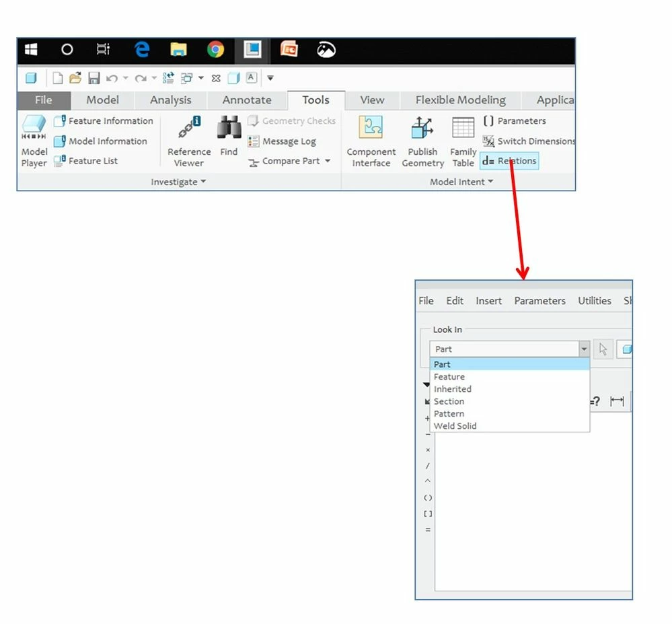Open File Explorer from the taskbar
The width and height of the screenshot is (672, 624).
pyautogui.click(x=178, y=50)
